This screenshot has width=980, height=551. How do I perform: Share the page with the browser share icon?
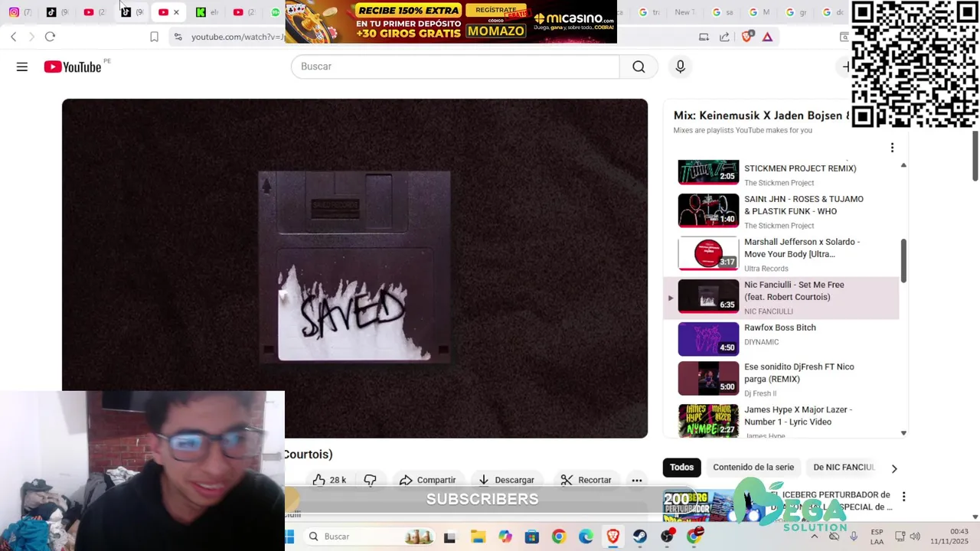[724, 37]
